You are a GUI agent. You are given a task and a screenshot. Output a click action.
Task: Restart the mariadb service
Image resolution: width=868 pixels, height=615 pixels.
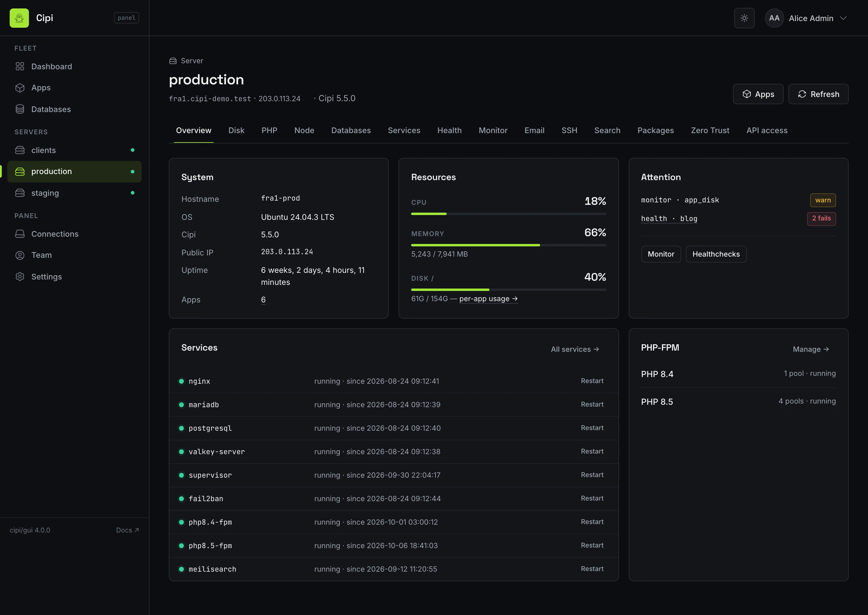pos(592,404)
